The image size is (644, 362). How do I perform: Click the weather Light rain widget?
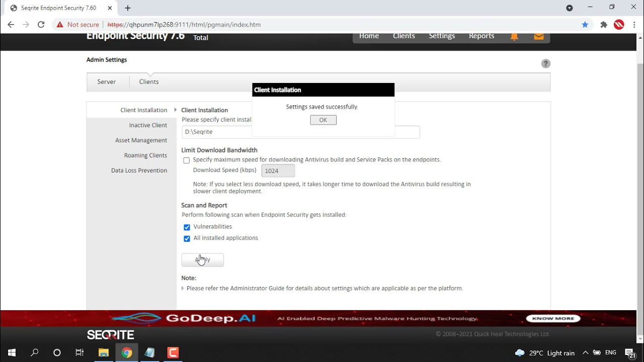545,353
